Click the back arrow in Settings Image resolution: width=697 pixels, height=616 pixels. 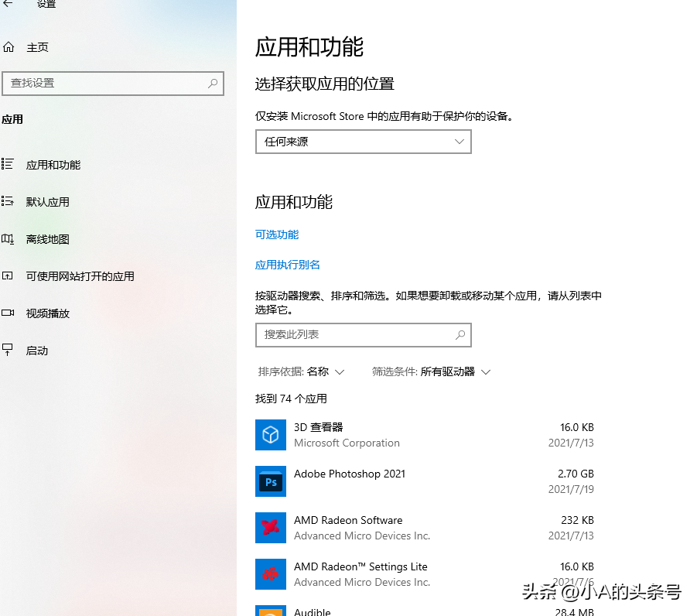[8, 3]
